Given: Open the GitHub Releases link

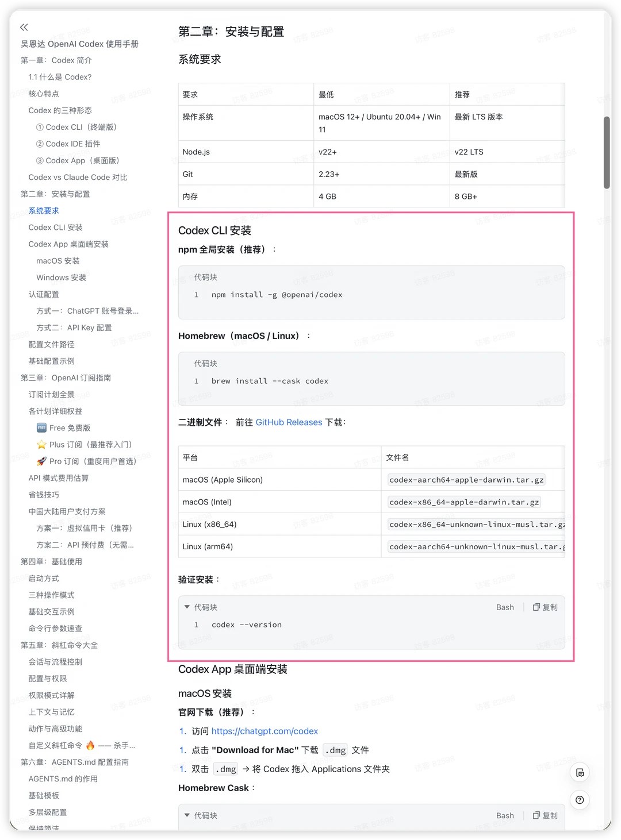Looking at the screenshot, I should coord(289,422).
